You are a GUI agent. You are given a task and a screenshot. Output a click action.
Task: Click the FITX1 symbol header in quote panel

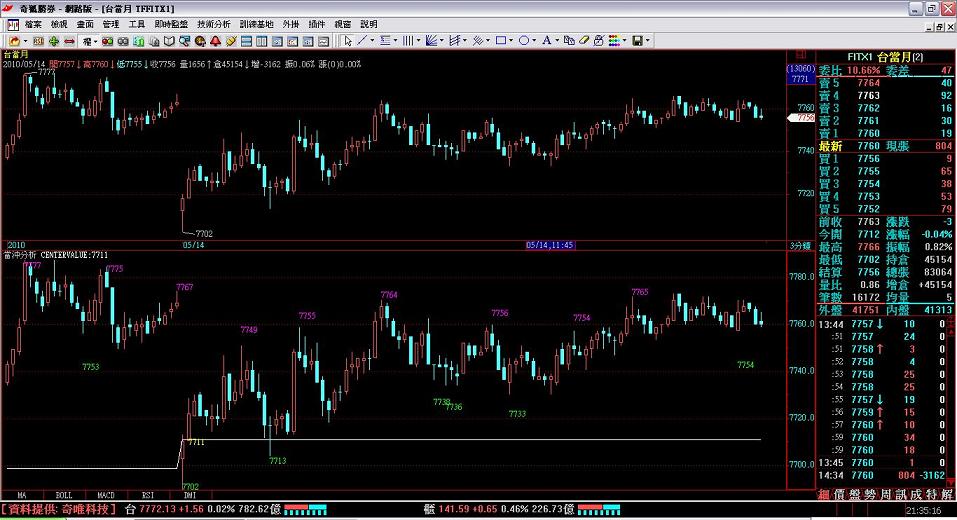863,57
